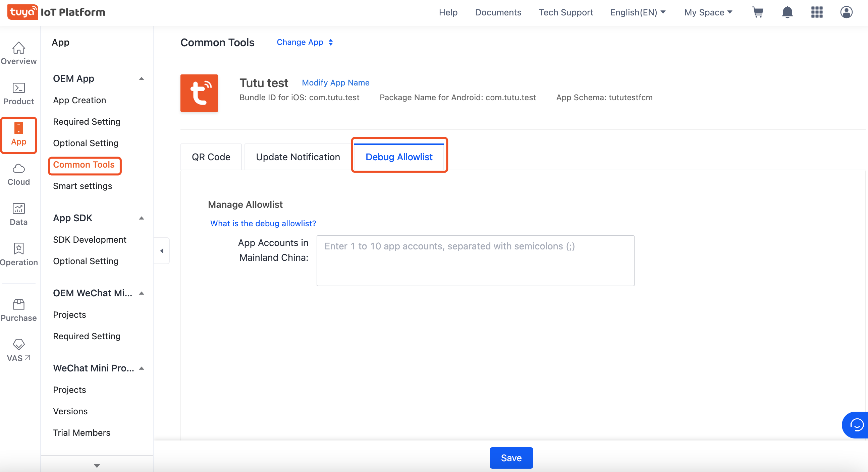The width and height of the screenshot is (868, 472).
Task: Open the Cloud section icon
Action: coord(18,168)
